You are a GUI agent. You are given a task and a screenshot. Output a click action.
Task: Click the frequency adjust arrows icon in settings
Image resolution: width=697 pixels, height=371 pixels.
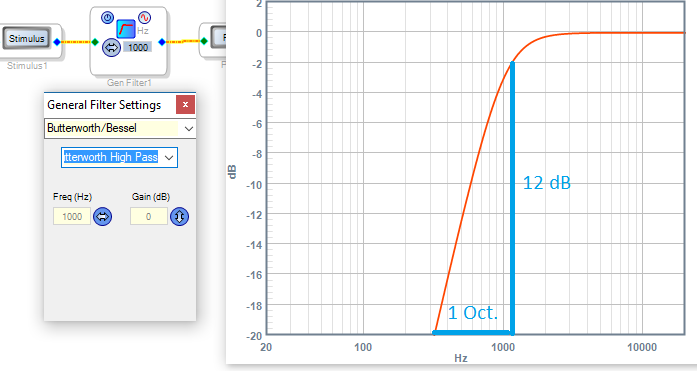point(103,216)
